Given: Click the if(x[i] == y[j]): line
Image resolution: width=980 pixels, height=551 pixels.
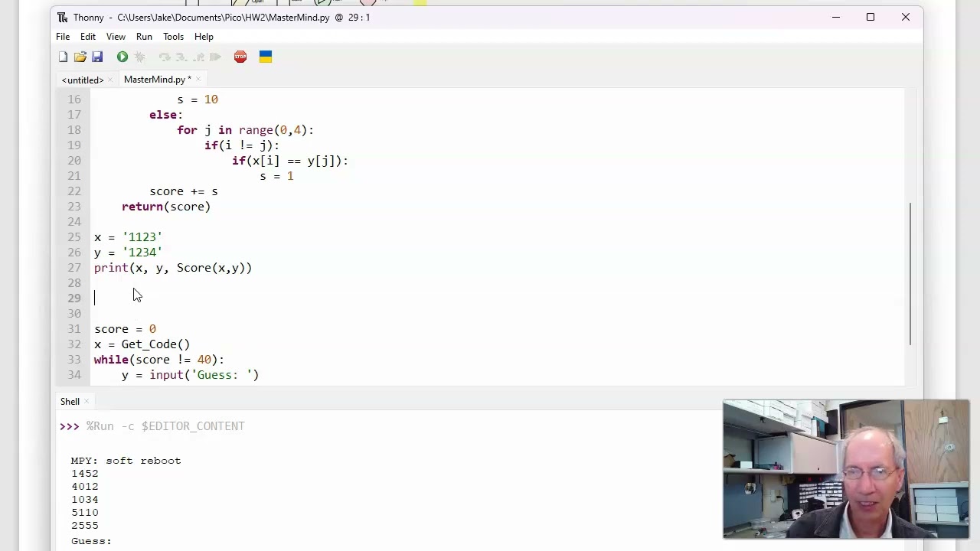Looking at the screenshot, I should click(290, 161).
